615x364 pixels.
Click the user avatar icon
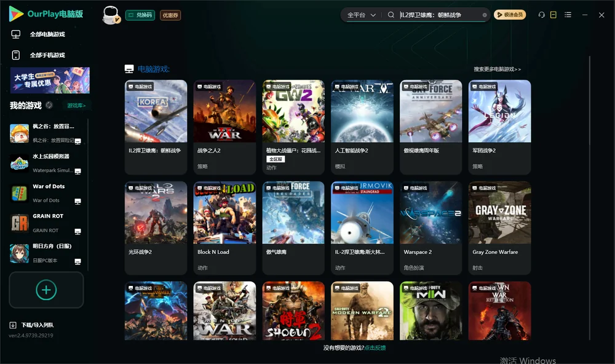pos(111,15)
